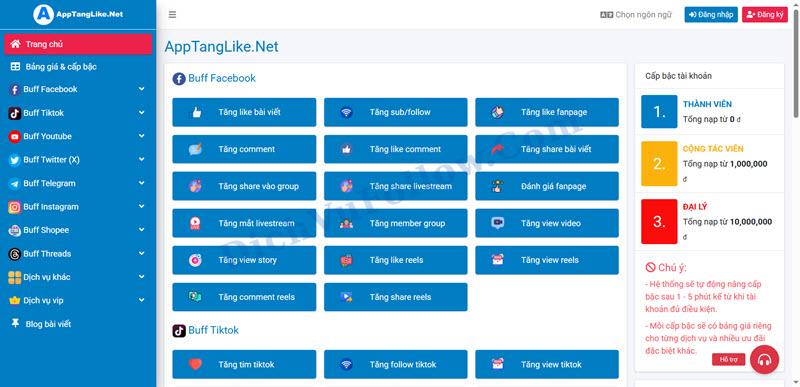Click the chat icon on Tăng comment
This screenshot has width=800, height=387.
(x=195, y=149)
